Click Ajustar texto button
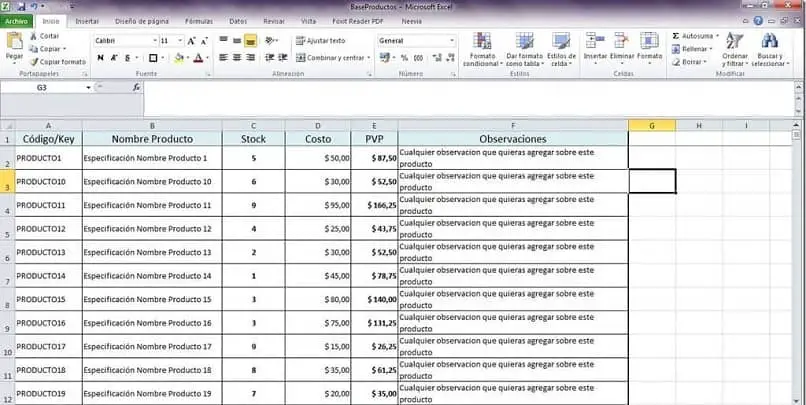 point(321,41)
